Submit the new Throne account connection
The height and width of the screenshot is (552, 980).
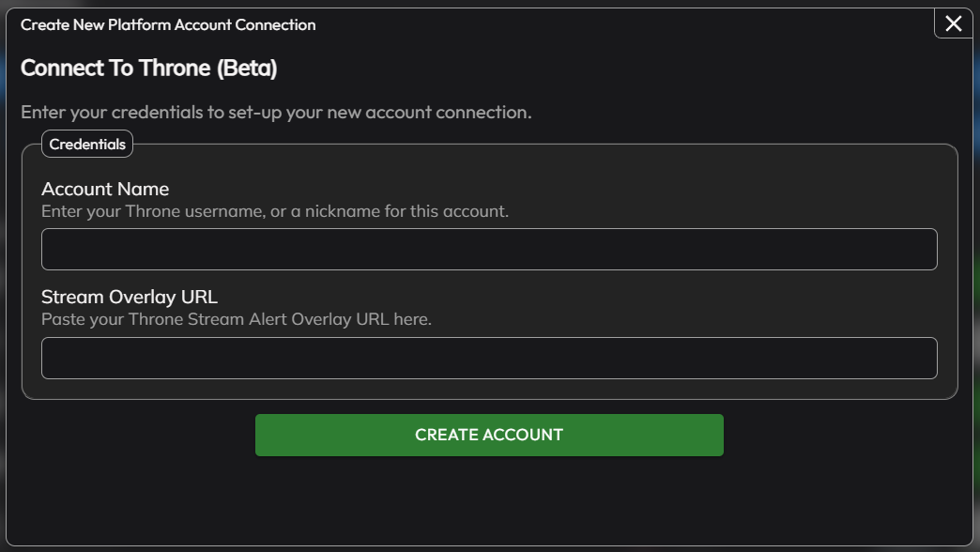(x=489, y=435)
